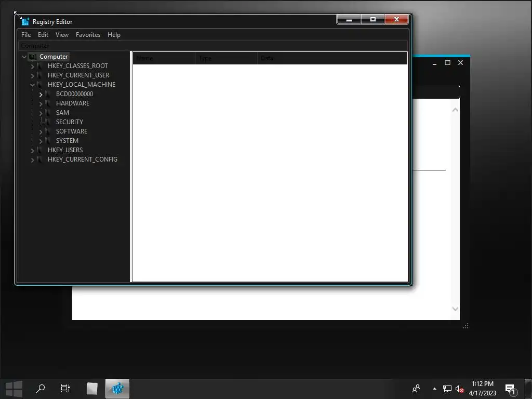The image size is (532, 399).
Task: Minimize the Registry Editor window
Action: click(349, 19)
